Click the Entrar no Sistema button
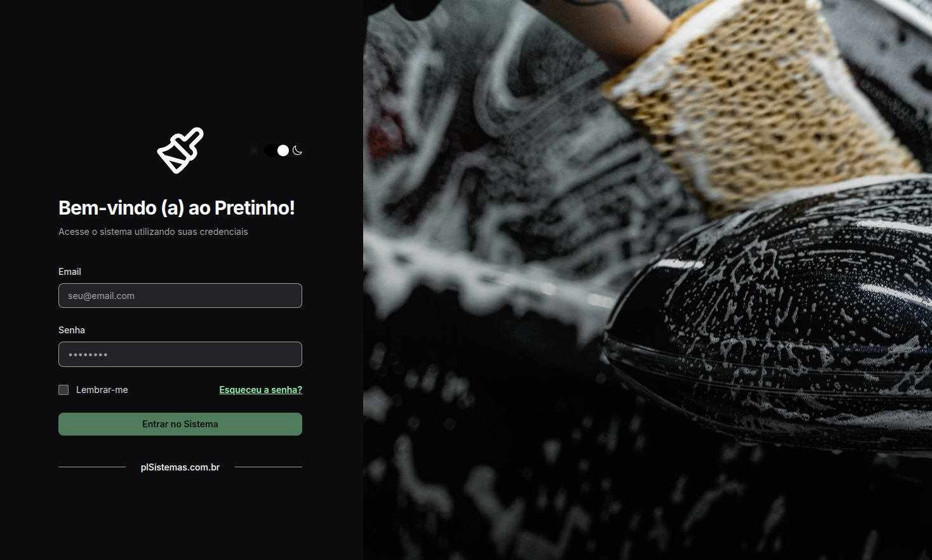This screenshot has height=560, width=932. tap(180, 424)
